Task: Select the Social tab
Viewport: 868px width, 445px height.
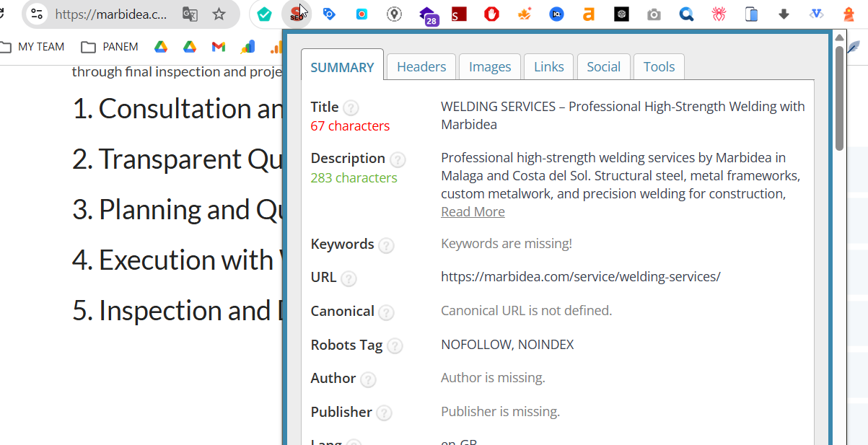Action: click(x=604, y=66)
